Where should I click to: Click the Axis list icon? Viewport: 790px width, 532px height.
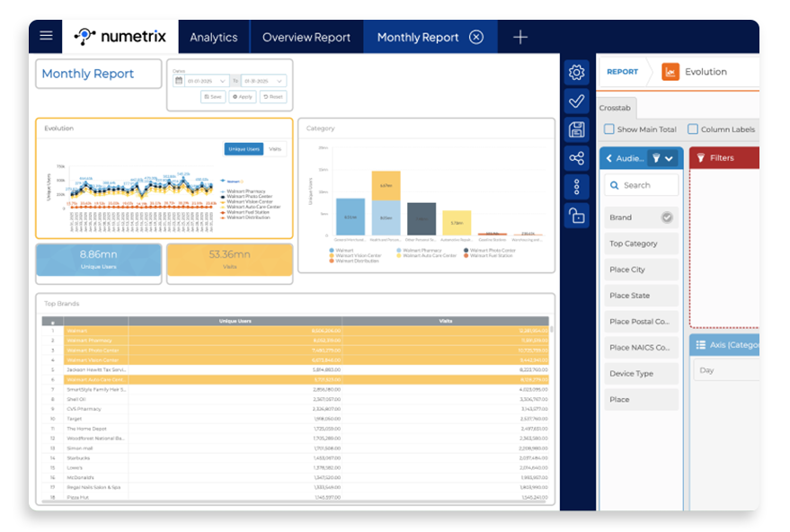point(700,345)
